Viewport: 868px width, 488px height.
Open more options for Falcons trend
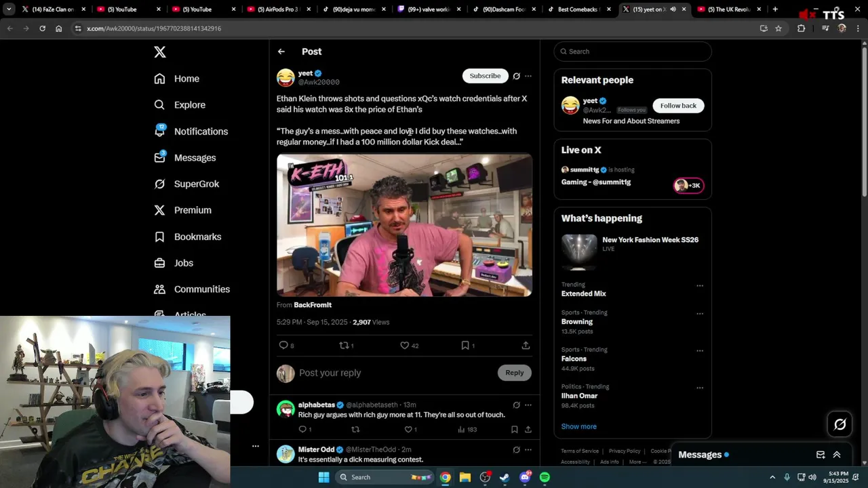(x=700, y=350)
